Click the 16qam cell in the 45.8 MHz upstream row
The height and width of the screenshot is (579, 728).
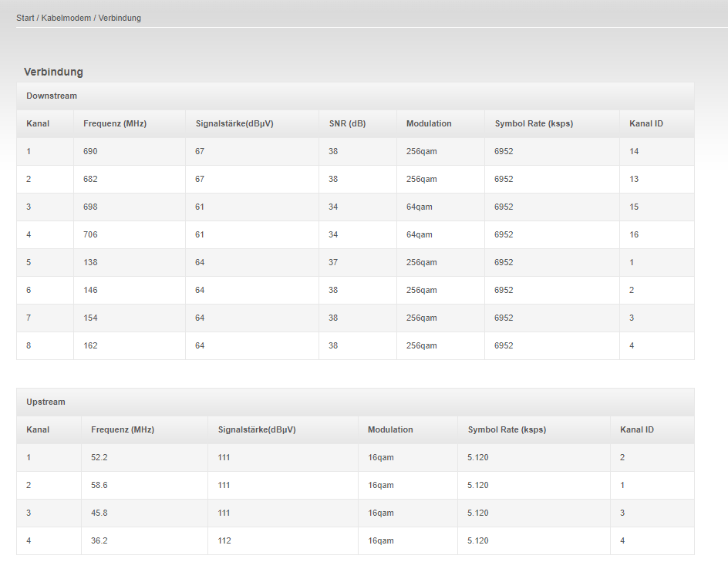click(x=408, y=513)
